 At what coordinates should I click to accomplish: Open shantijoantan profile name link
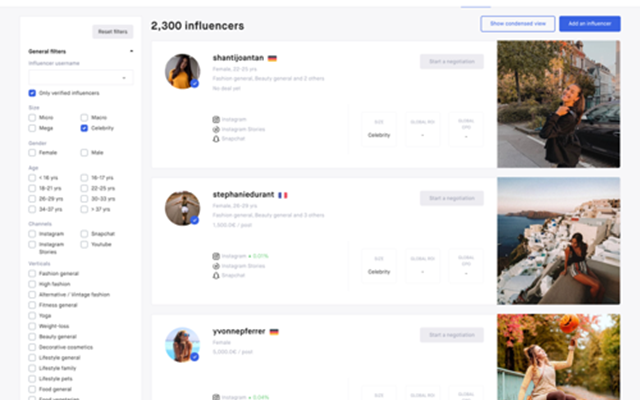(x=238, y=58)
